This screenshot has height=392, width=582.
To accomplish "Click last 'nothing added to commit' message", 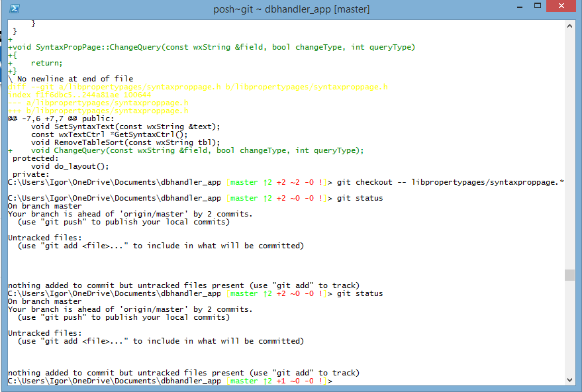I will pyautogui.click(x=183, y=373).
